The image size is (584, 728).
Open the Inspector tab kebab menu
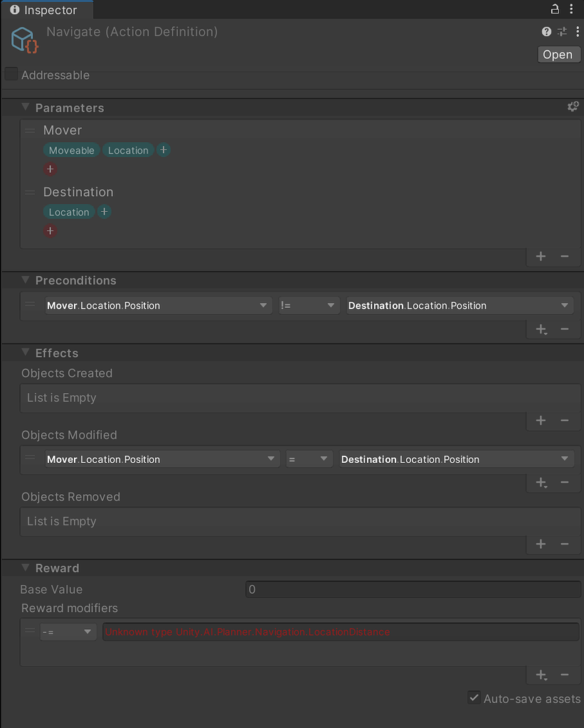[x=571, y=9]
